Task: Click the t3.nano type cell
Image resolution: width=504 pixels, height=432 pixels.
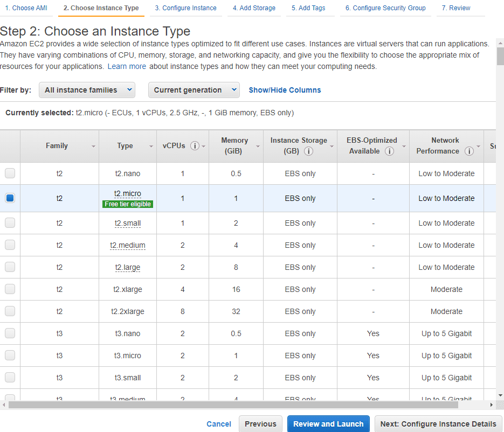Action: point(128,334)
